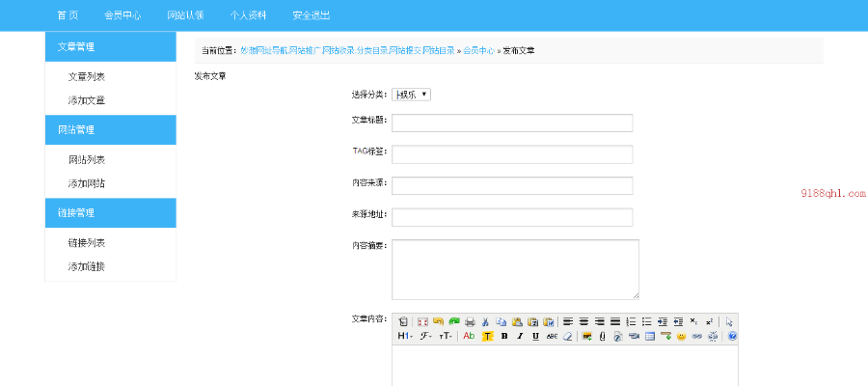Open 链接列表 in the sidebar
Image resolution: width=868 pixels, height=386 pixels.
point(87,243)
